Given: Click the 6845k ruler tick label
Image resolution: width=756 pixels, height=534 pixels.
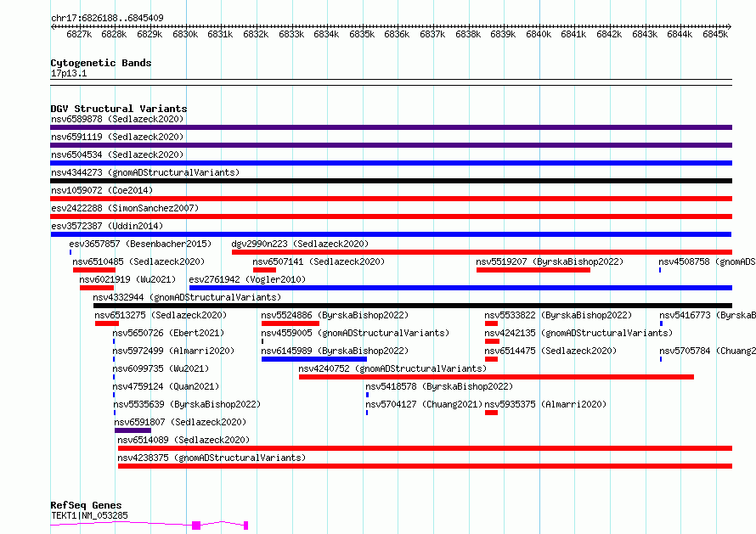Looking at the screenshot, I should [715, 34].
